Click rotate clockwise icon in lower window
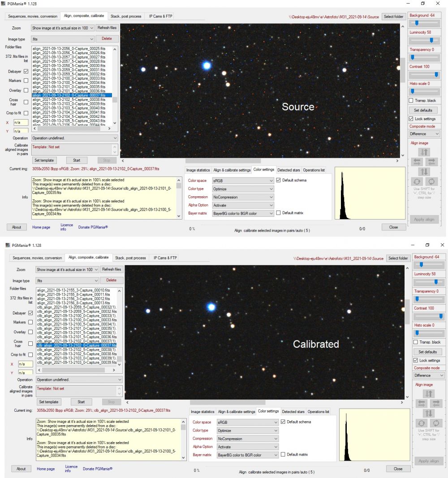 click(436, 423)
